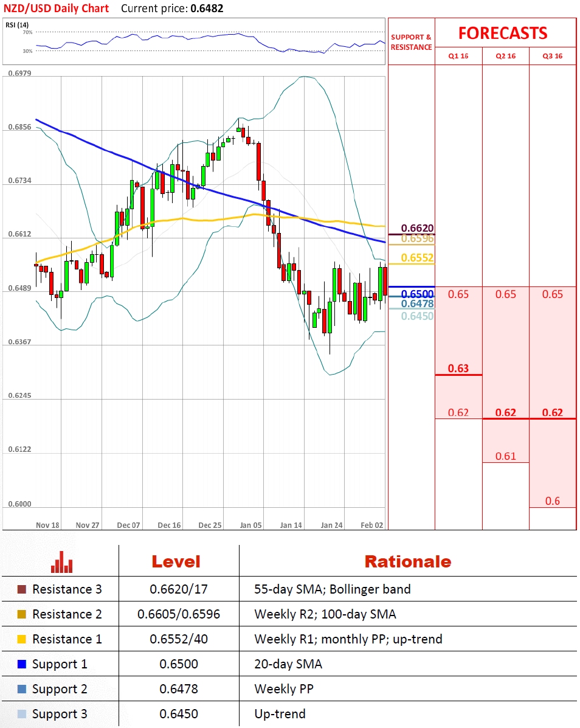Image resolution: width=580 pixels, height=728 pixels.
Task: Select the 'NZD/USD Daily Chart' title
Action: [x=56, y=9]
